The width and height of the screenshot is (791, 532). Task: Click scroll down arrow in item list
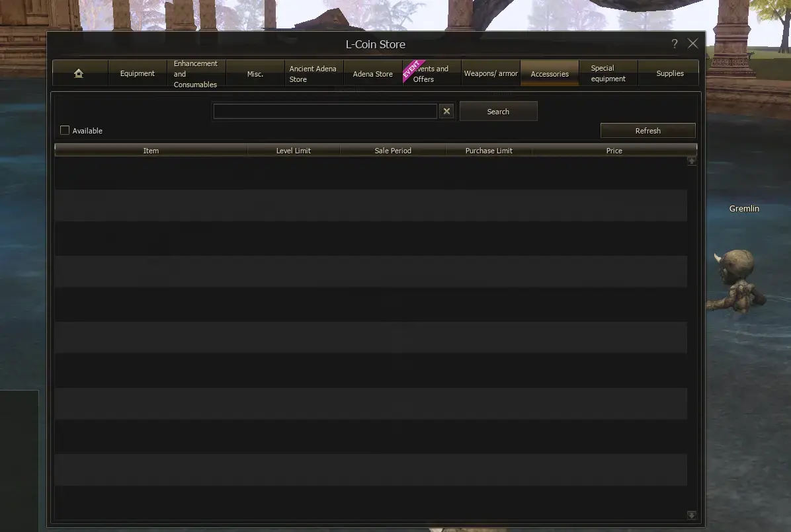coord(692,515)
